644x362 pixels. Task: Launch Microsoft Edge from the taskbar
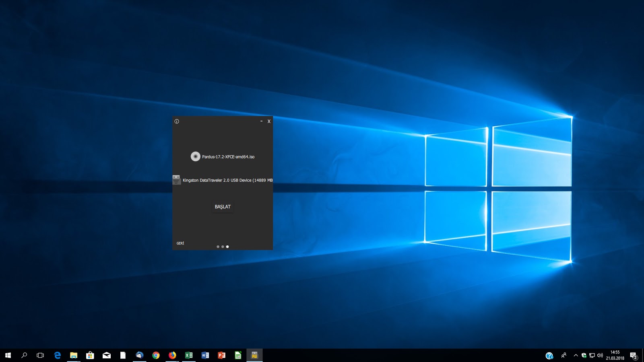coord(57,355)
